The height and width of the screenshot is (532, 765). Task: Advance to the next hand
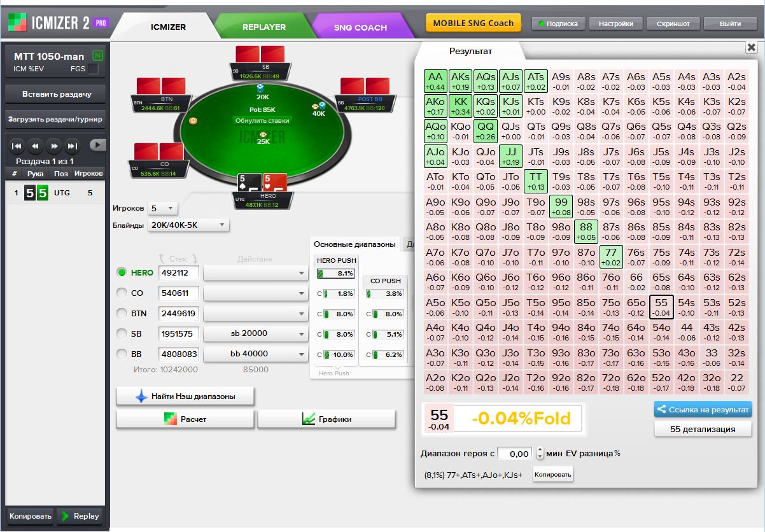pos(54,146)
